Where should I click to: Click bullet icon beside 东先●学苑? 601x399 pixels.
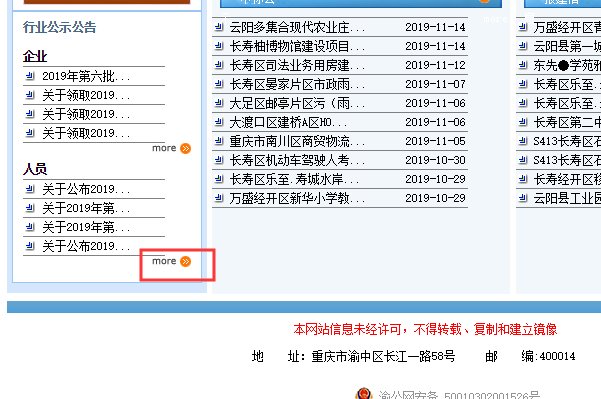click(523, 65)
